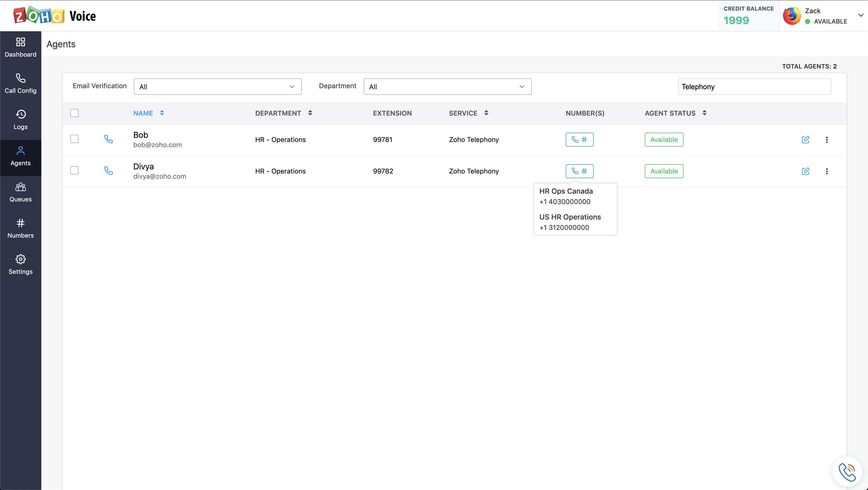Click the Telephony search field
This screenshot has width=868, height=490.
[754, 87]
